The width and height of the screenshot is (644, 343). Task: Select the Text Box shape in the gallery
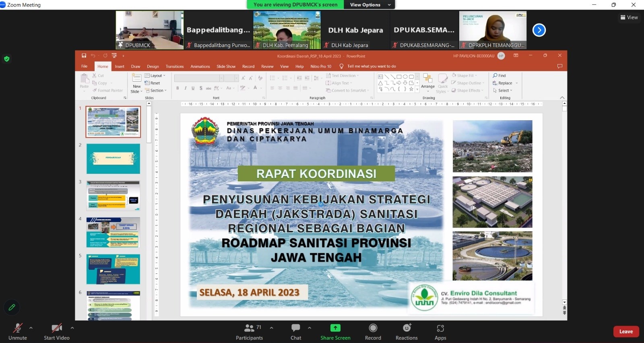coord(380,76)
